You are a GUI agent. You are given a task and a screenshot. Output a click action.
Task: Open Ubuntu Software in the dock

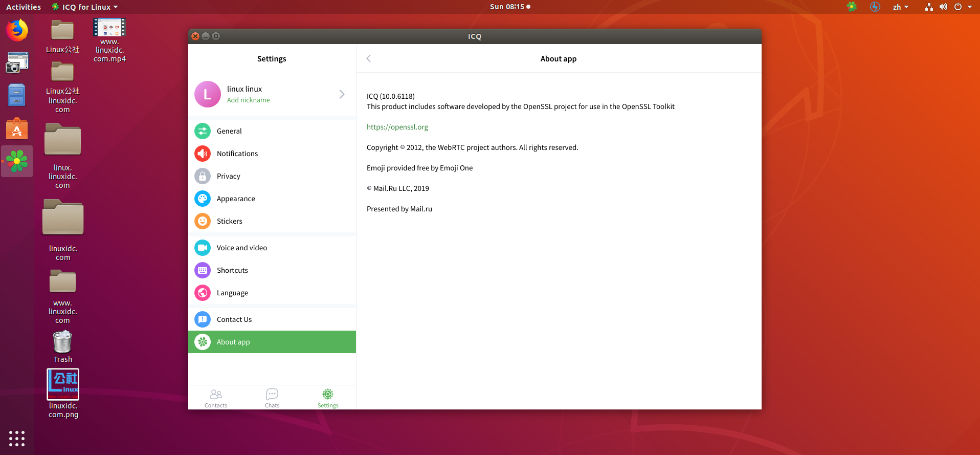pyautogui.click(x=17, y=128)
